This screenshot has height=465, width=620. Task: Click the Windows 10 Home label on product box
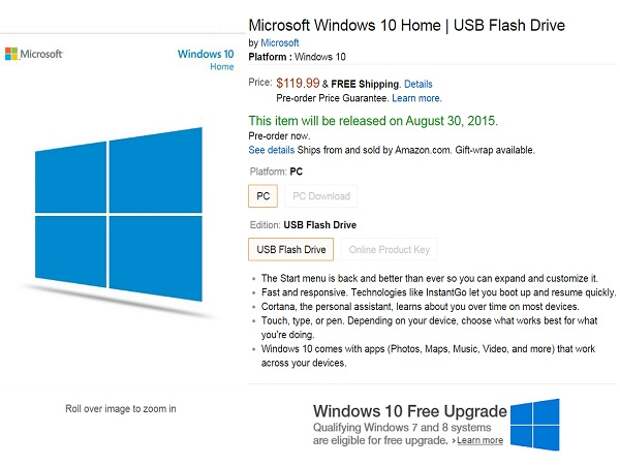tap(206, 59)
